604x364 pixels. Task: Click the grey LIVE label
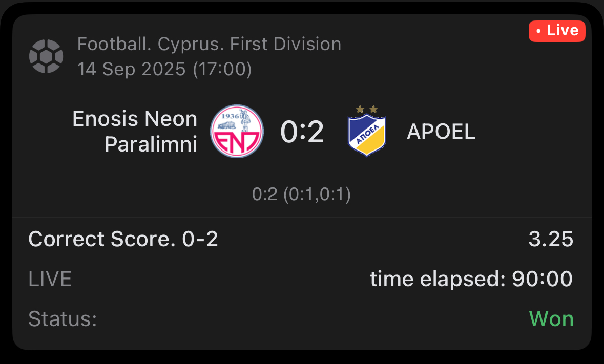click(x=50, y=279)
